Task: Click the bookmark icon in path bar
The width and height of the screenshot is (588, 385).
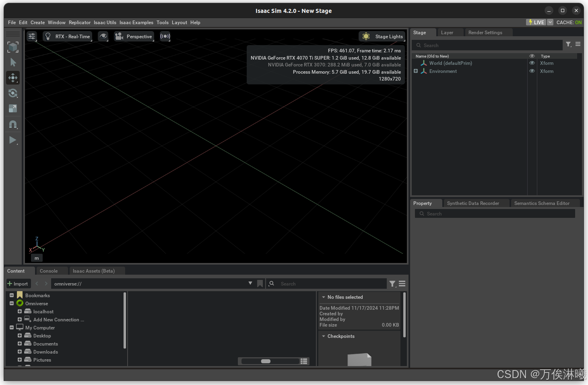Action: (x=260, y=284)
